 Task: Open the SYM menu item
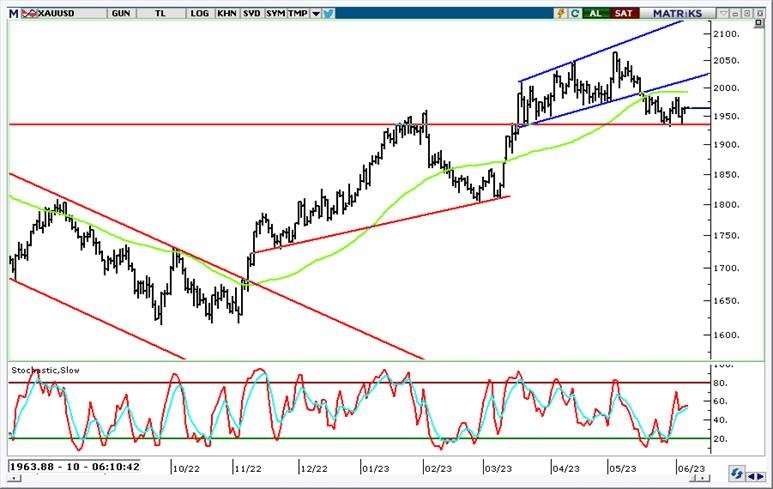276,14
